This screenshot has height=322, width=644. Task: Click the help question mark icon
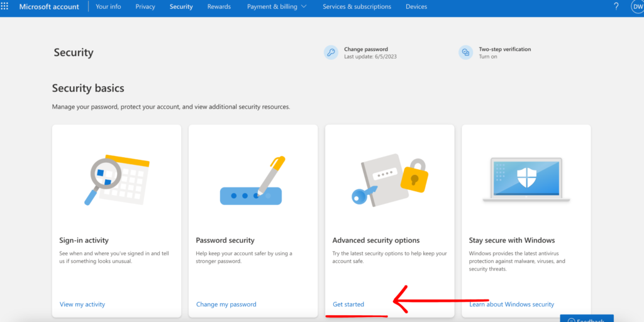tap(616, 7)
